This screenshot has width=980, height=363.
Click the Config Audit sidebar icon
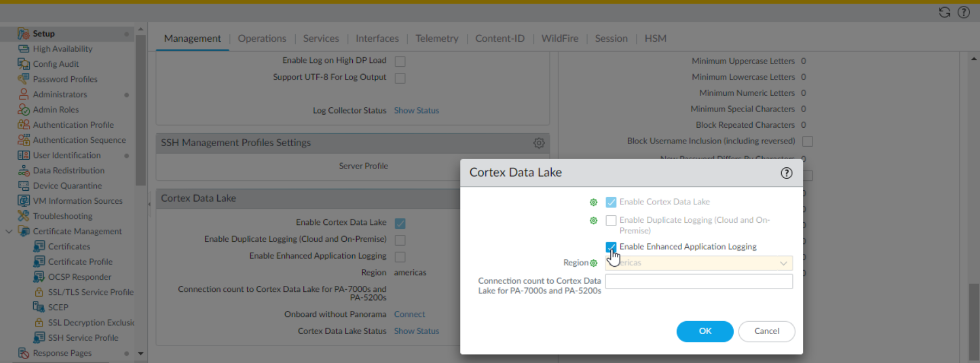pyautogui.click(x=23, y=64)
